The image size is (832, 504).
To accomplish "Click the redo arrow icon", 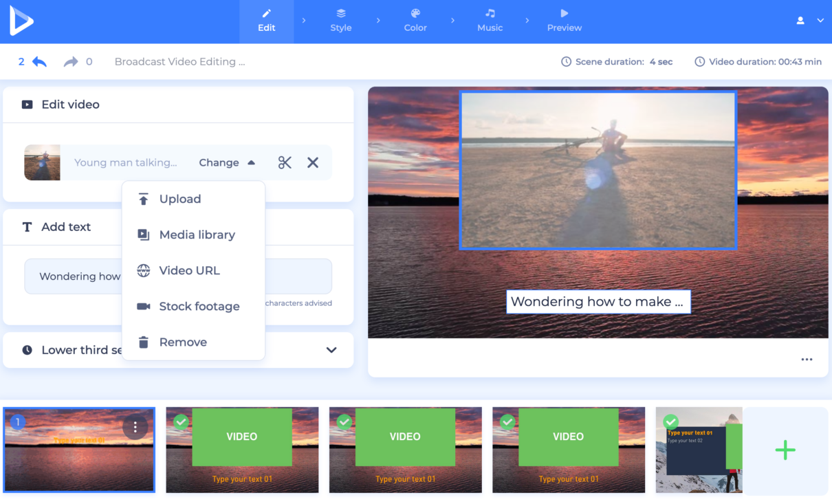I will pyautogui.click(x=70, y=62).
